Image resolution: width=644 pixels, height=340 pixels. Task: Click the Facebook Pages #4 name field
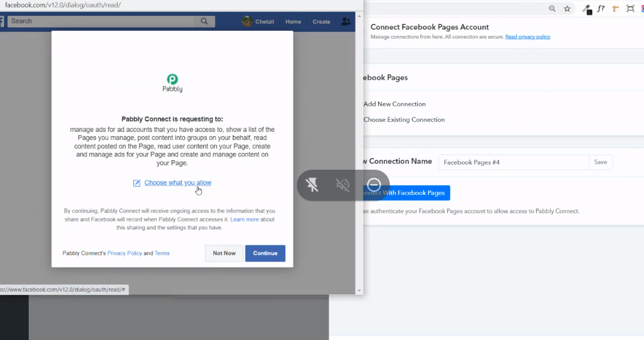(x=513, y=162)
